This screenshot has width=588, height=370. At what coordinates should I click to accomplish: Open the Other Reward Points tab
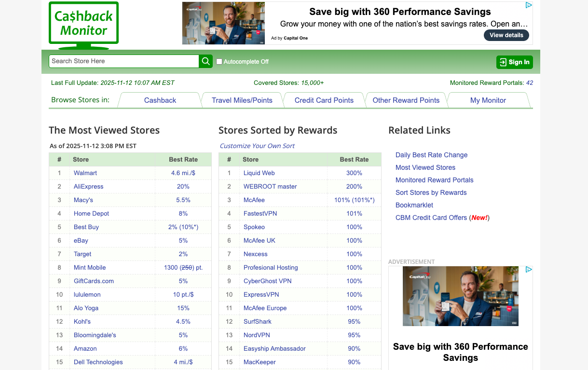(x=406, y=100)
